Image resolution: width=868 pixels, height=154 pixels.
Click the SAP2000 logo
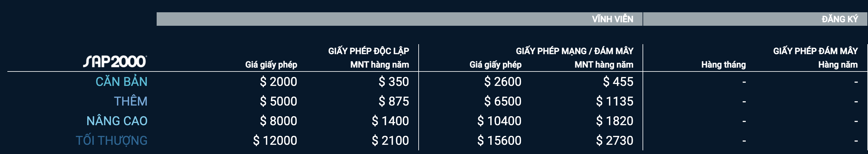coord(115,62)
